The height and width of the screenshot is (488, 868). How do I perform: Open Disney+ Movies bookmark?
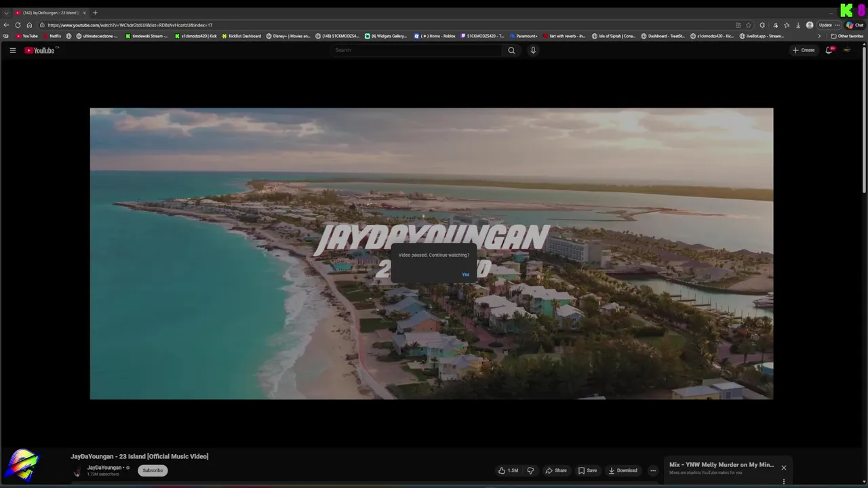[x=288, y=36]
